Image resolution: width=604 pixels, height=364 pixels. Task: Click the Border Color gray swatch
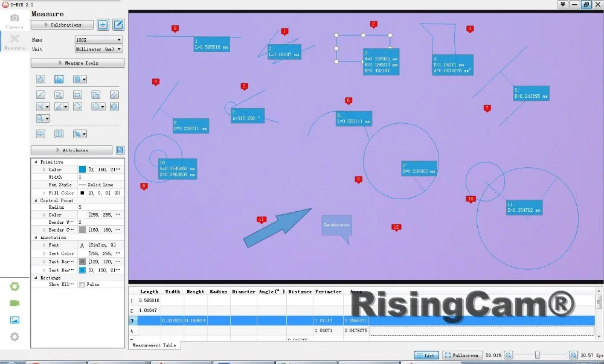tap(82, 230)
